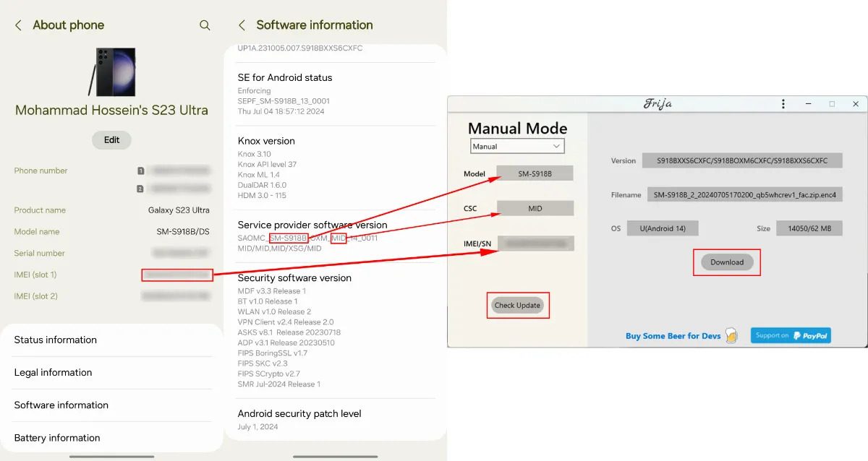Screen dimensions: 868x461
Task: Close the Frija window
Action: click(x=856, y=104)
